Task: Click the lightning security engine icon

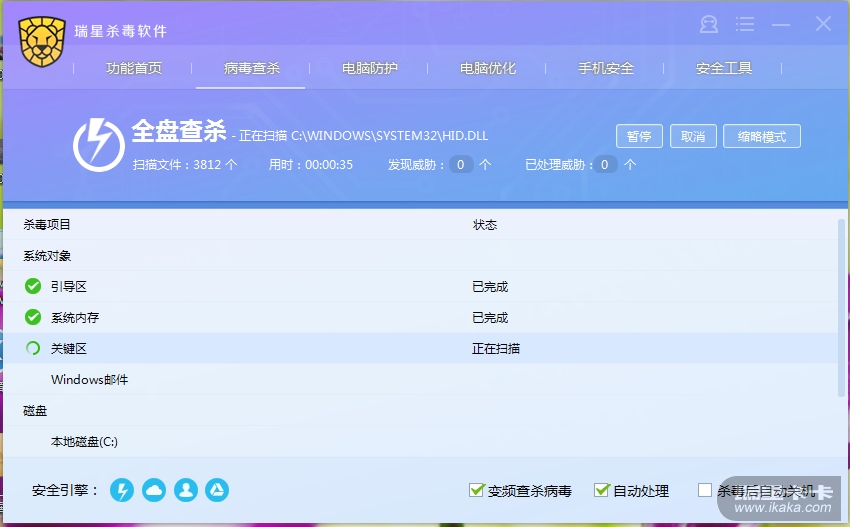Action: coord(122,490)
